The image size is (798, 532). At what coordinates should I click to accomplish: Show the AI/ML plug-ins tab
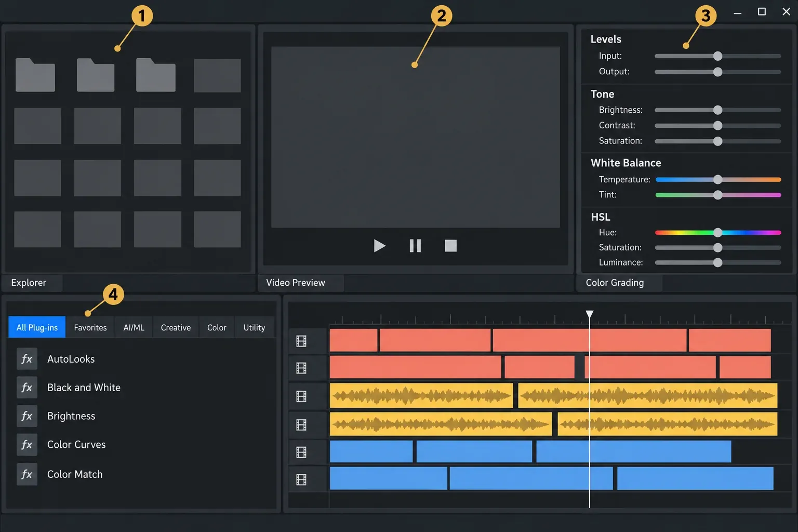pyautogui.click(x=134, y=327)
